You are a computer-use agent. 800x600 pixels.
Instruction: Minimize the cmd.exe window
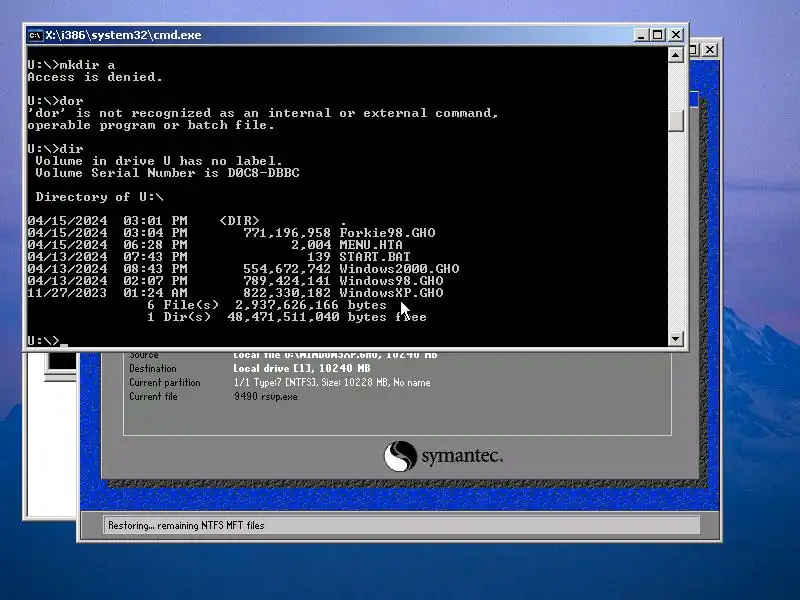click(641, 35)
